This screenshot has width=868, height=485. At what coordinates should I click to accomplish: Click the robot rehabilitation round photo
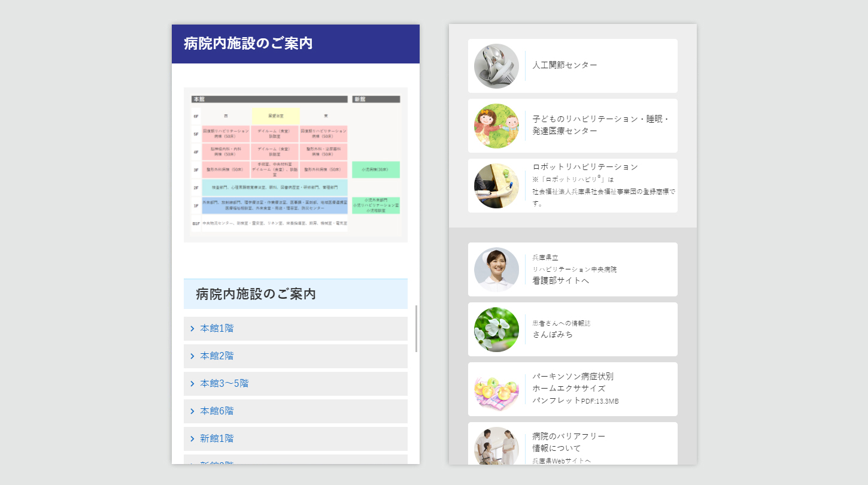[496, 186]
